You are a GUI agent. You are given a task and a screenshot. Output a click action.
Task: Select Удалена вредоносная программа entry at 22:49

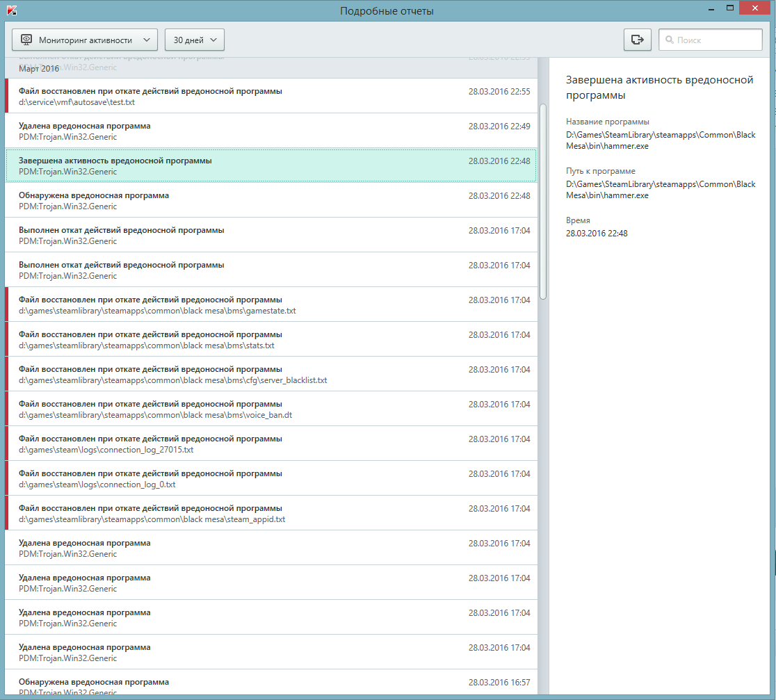[x=271, y=131]
